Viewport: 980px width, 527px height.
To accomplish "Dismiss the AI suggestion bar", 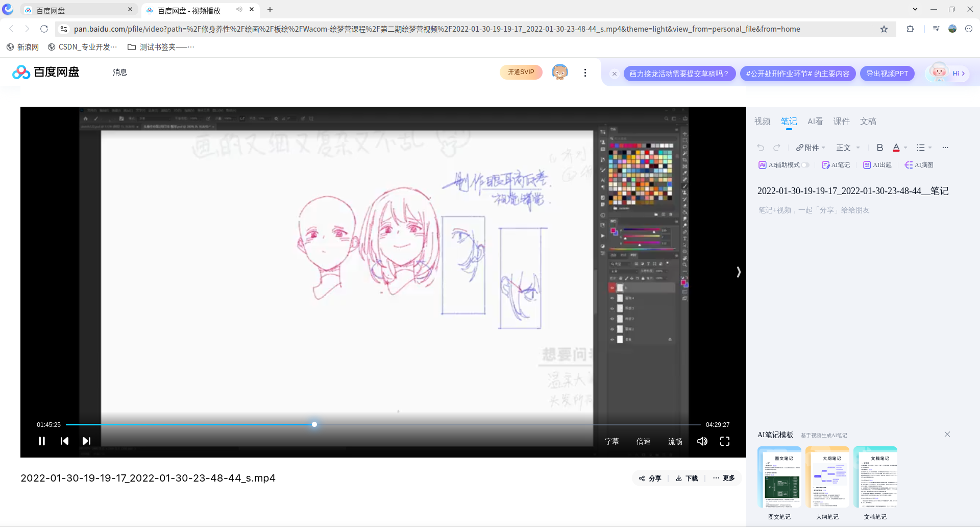I will pos(615,74).
